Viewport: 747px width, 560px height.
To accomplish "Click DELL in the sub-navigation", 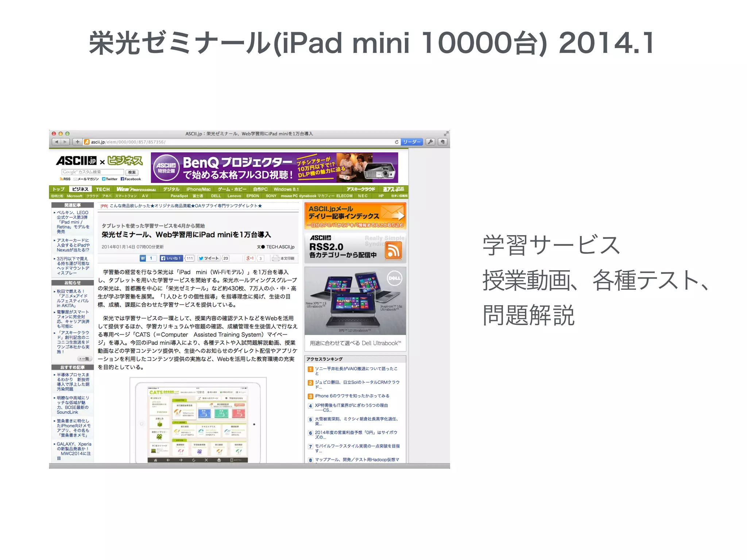I will pyautogui.click(x=216, y=196).
